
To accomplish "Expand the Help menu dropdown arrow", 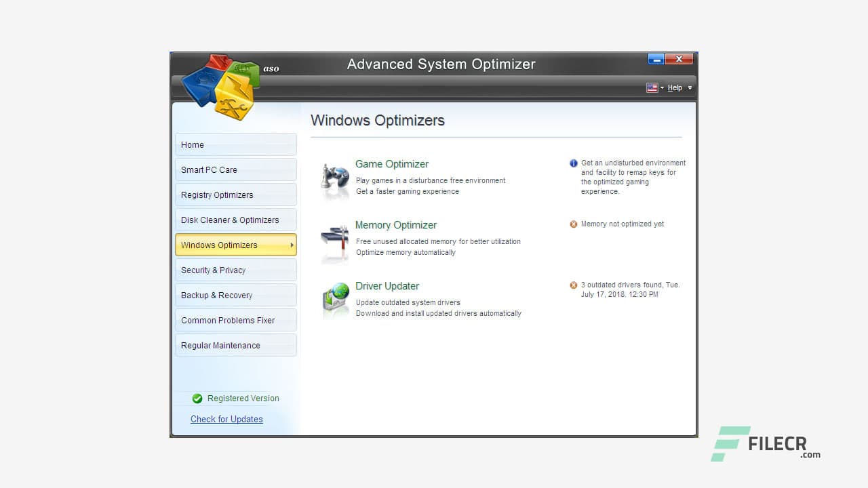I will (689, 87).
